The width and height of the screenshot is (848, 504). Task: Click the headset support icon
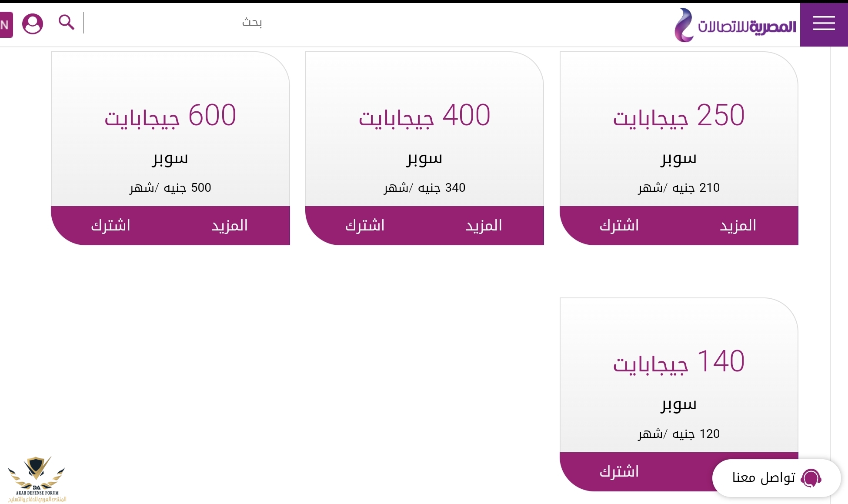[x=811, y=478]
